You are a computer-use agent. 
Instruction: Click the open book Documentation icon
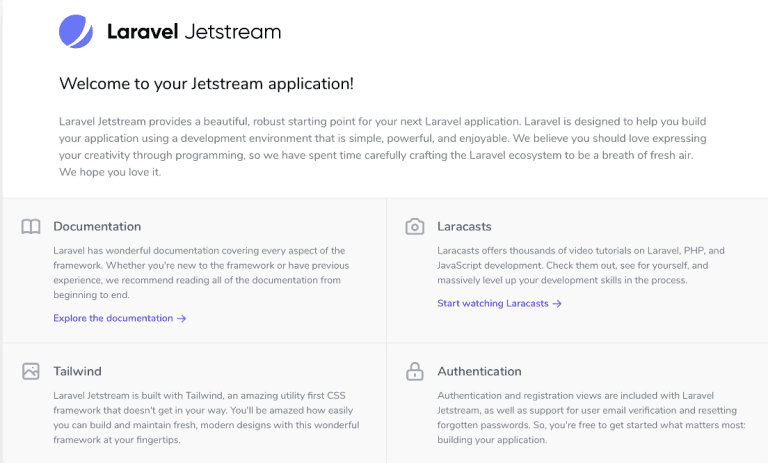31,227
